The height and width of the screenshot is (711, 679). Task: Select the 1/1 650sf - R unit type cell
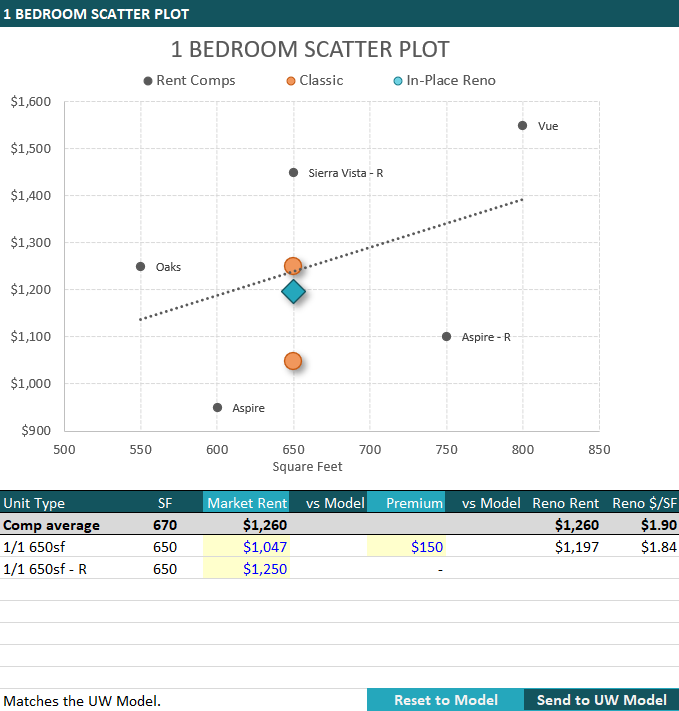pos(45,569)
